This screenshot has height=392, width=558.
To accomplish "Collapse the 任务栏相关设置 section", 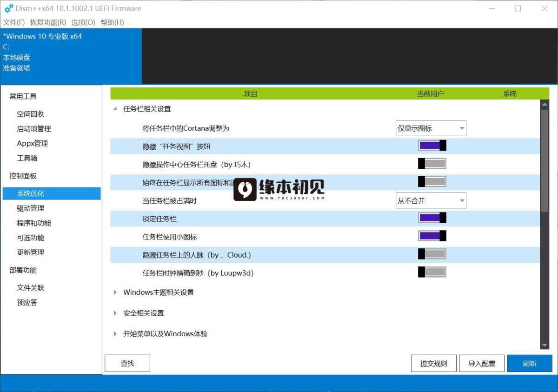I will point(115,109).
